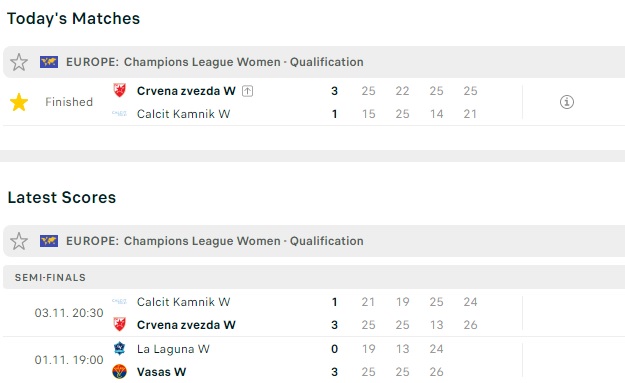Click the La Laguna W team logo

point(120,348)
